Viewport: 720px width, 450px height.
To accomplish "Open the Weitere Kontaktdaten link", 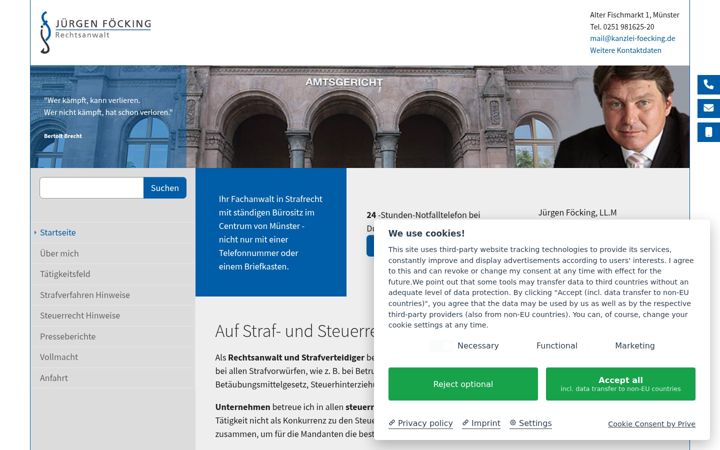I will pos(625,51).
